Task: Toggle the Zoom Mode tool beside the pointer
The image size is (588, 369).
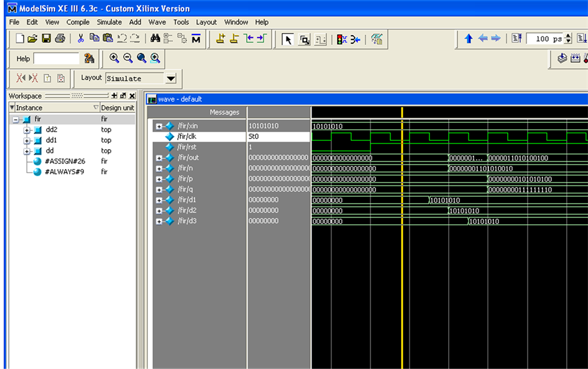Action: 305,39
